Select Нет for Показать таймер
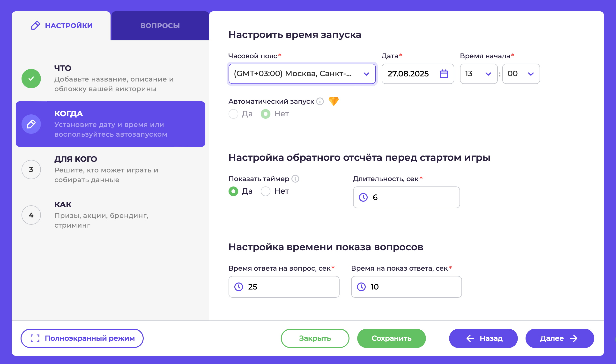The width and height of the screenshot is (616, 364). (266, 191)
